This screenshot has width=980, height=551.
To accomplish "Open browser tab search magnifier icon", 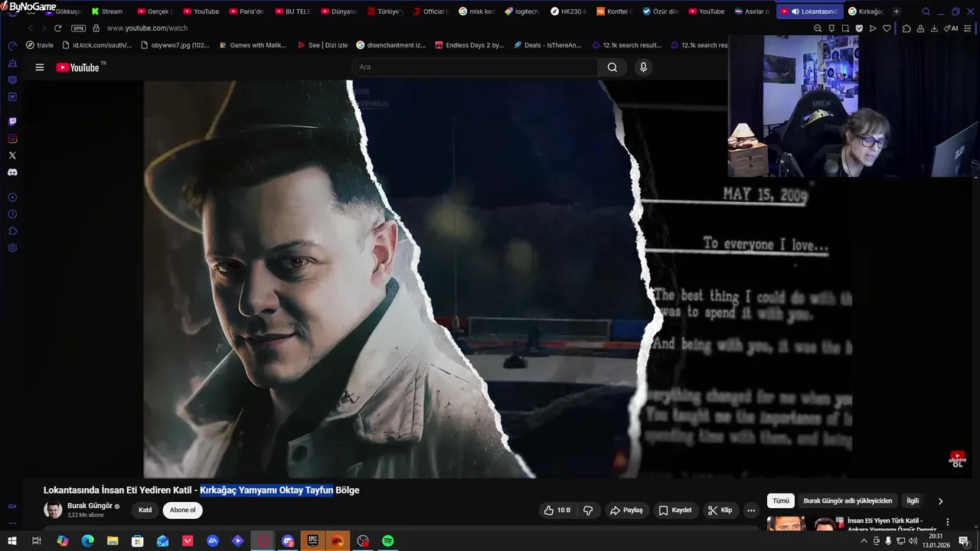I will pyautogui.click(x=926, y=11).
